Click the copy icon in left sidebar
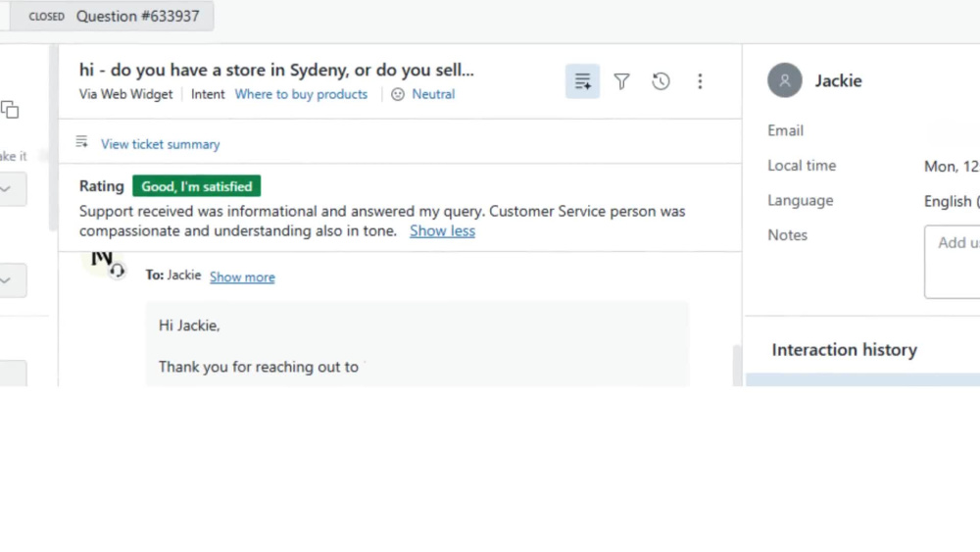The width and height of the screenshot is (980, 552). click(10, 110)
